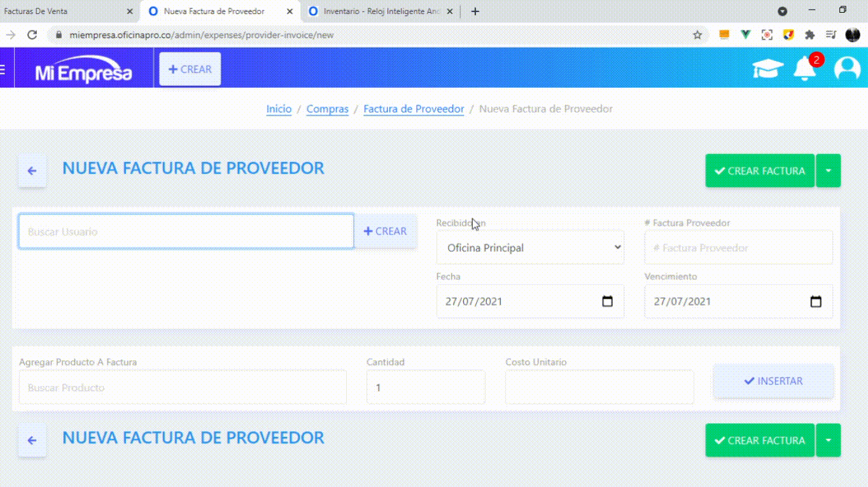Open the user profile avatar icon
Image resolution: width=868 pixels, height=487 pixels.
click(847, 69)
